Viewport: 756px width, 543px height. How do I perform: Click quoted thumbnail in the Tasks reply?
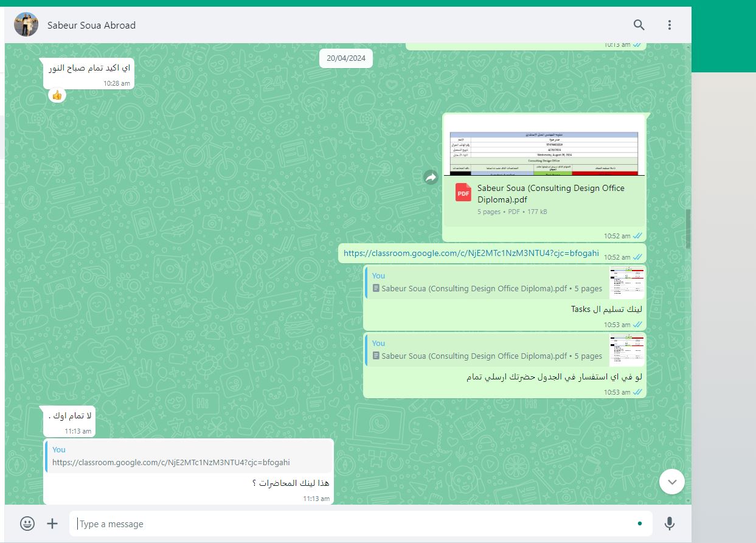click(x=627, y=283)
